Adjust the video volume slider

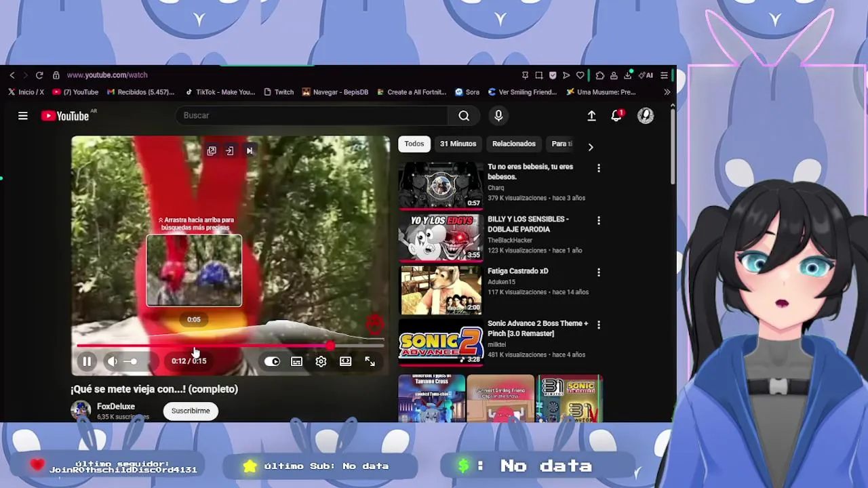131,362
